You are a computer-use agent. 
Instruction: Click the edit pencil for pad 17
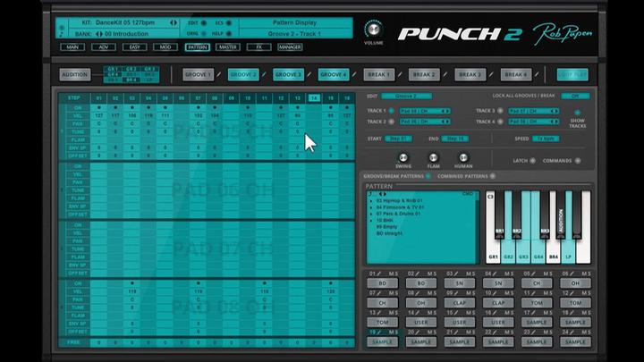coord(533,313)
